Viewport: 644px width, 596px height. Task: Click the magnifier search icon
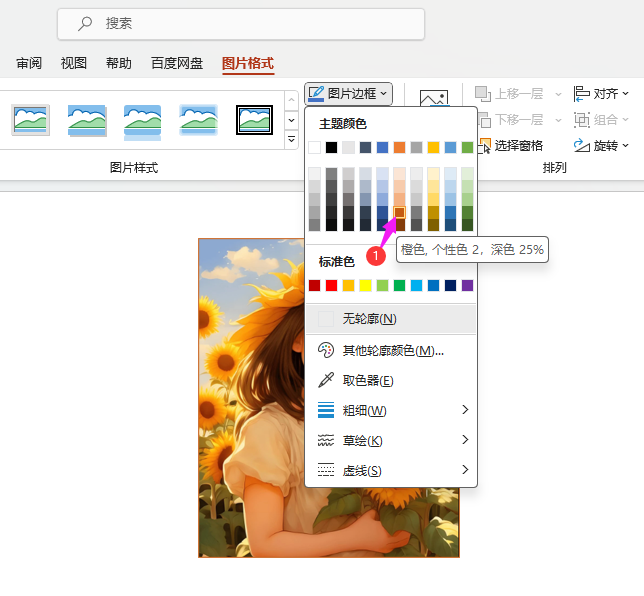85,23
